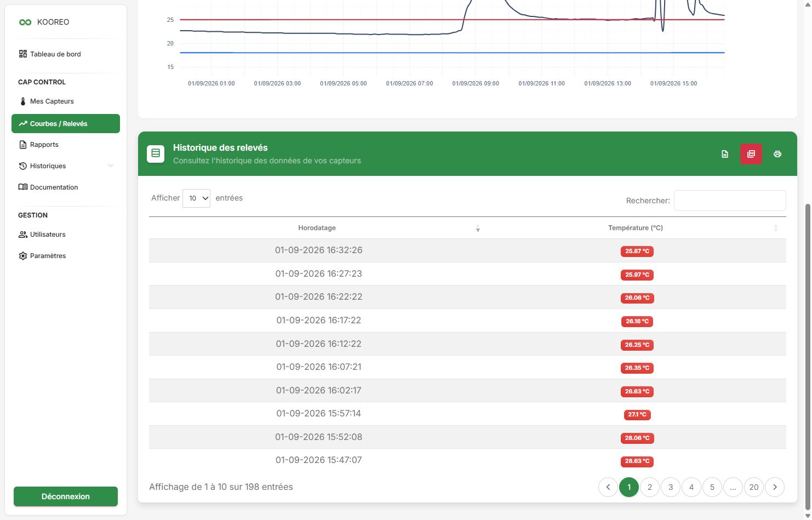Expand the Historiques submenu chevron

111,166
